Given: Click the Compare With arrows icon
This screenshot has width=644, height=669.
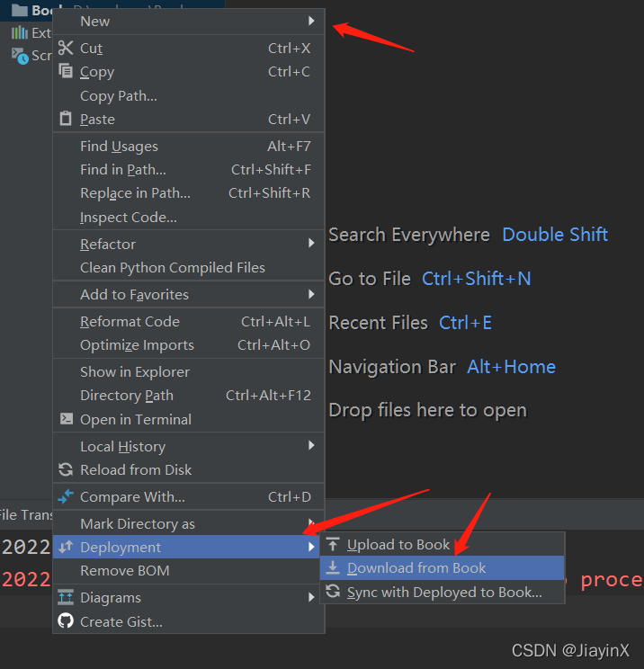Looking at the screenshot, I should [66, 496].
